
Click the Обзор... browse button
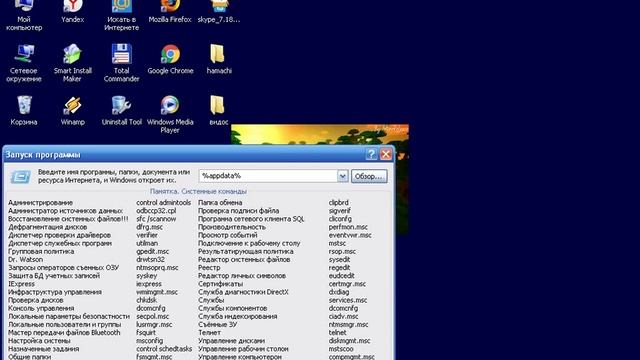[x=369, y=176]
